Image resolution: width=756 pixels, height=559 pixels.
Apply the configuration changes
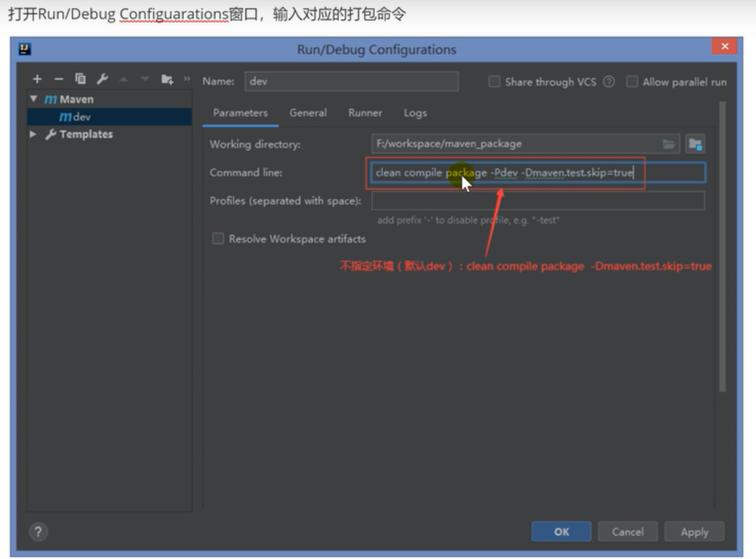[694, 532]
